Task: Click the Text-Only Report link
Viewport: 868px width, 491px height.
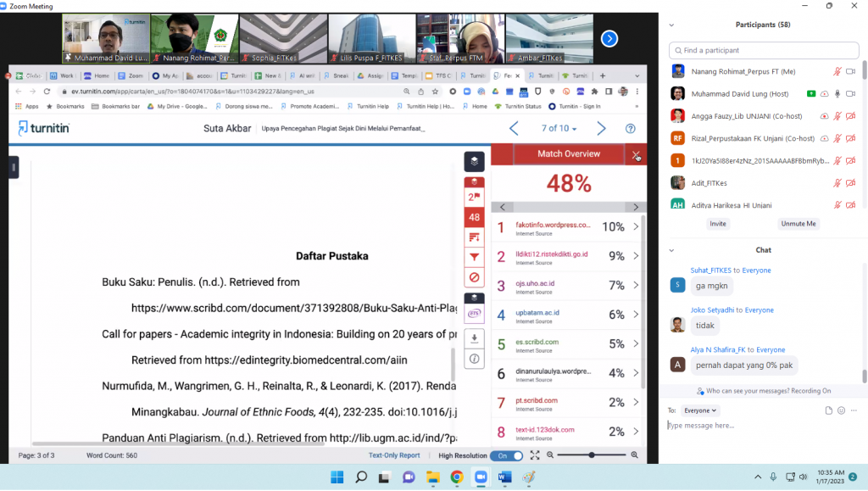Action: (x=394, y=455)
